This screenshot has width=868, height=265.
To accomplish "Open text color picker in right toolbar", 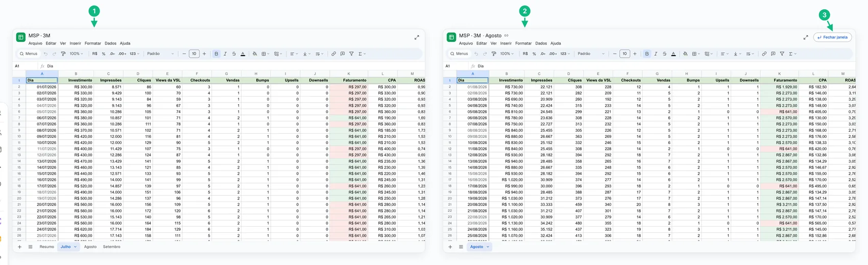I will click(x=673, y=54).
